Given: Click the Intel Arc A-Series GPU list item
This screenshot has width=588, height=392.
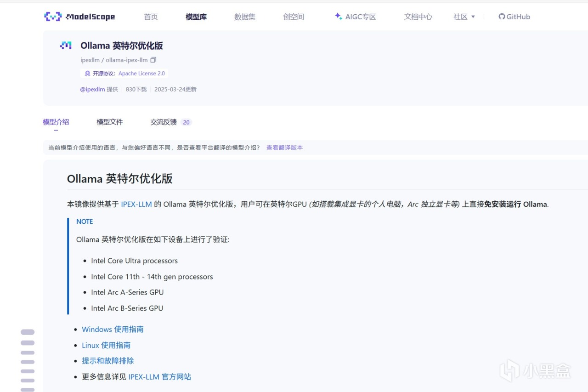Looking at the screenshot, I should pyautogui.click(x=127, y=292).
